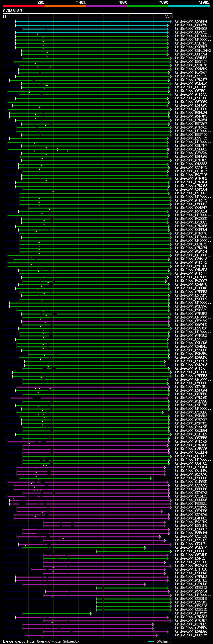This screenshot has width=213, height=644.
Task: Open the UniRef100_B9HUA5 entry
Action: tap(191, 106)
